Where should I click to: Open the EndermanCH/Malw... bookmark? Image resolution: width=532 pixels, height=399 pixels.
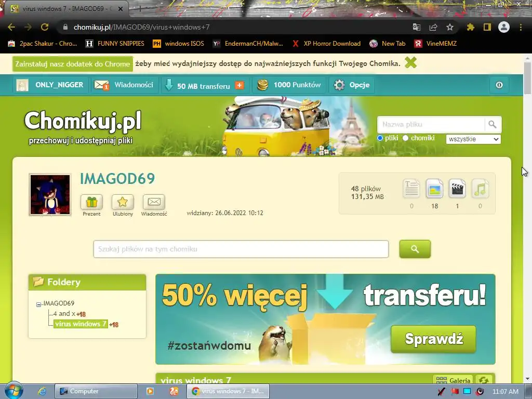248,44
